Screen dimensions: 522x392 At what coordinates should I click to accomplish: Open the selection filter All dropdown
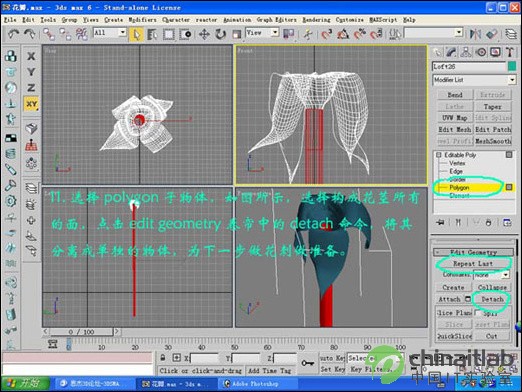coord(109,33)
